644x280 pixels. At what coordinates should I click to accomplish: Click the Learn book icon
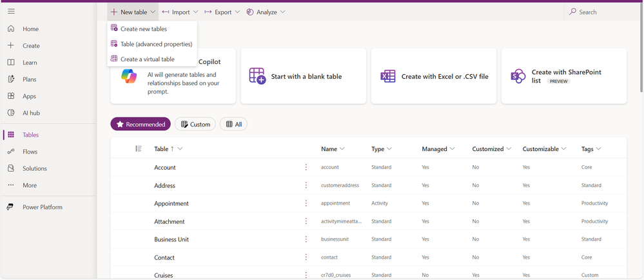[x=11, y=63]
